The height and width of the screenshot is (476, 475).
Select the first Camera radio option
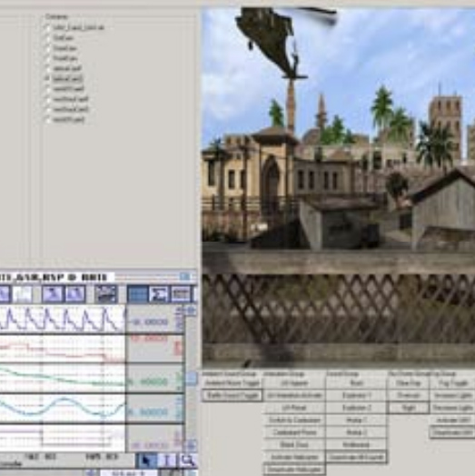tap(47, 27)
